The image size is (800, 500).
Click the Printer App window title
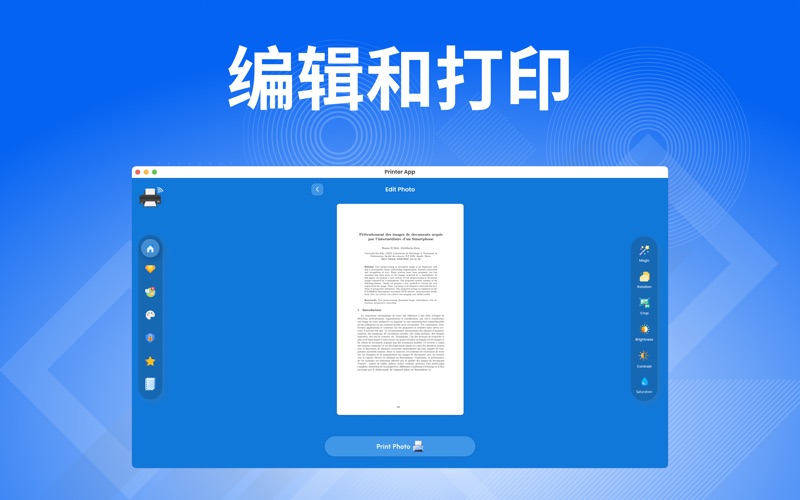pyautogui.click(x=400, y=172)
